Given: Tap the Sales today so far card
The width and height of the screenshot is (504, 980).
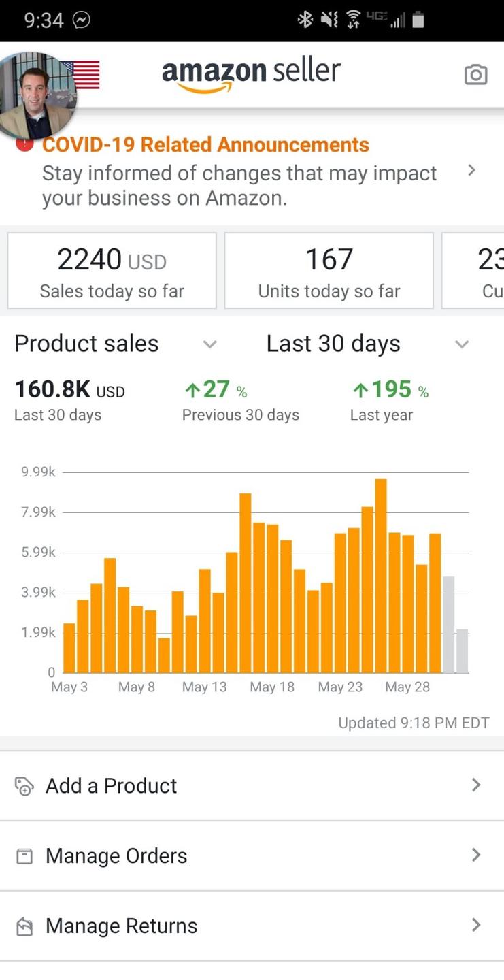Looking at the screenshot, I should tap(112, 271).
